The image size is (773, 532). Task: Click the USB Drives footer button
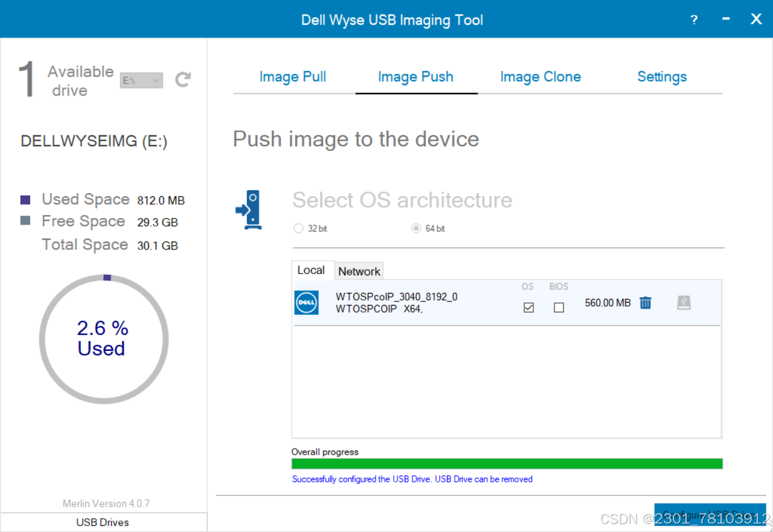click(x=103, y=522)
